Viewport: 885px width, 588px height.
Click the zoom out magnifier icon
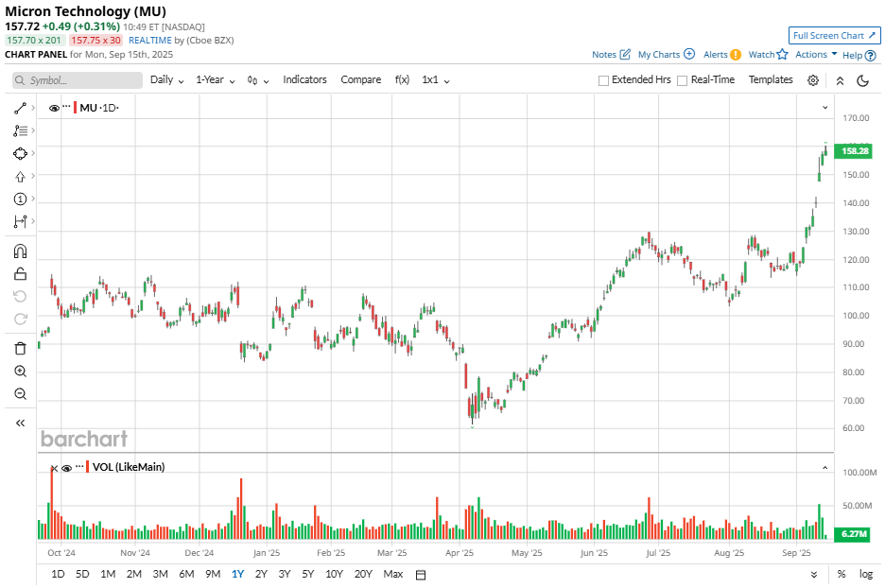click(20, 394)
